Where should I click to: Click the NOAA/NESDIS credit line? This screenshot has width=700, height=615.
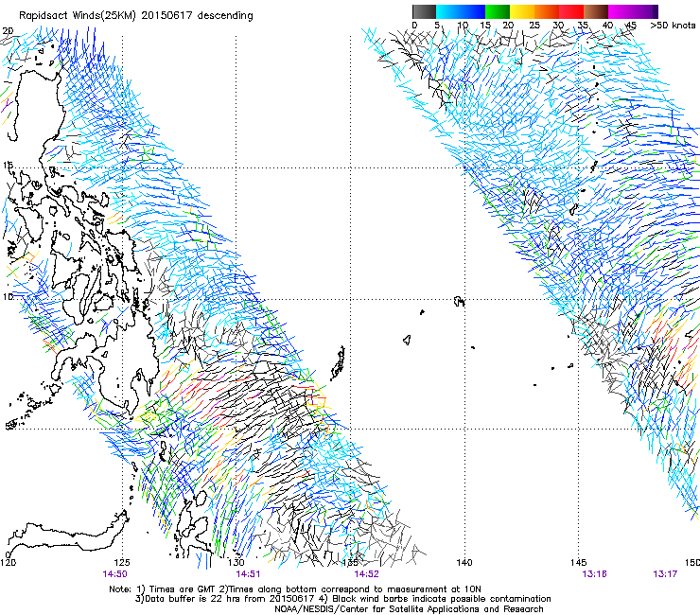pyautogui.click(x=409, y=609)
